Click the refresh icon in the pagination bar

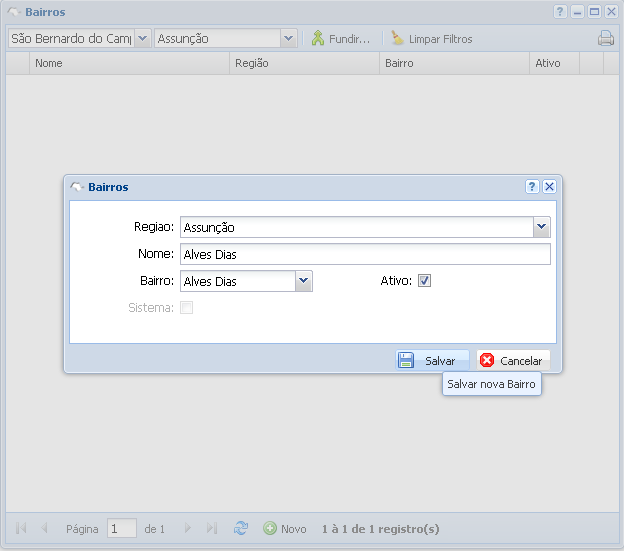(241, 528)
